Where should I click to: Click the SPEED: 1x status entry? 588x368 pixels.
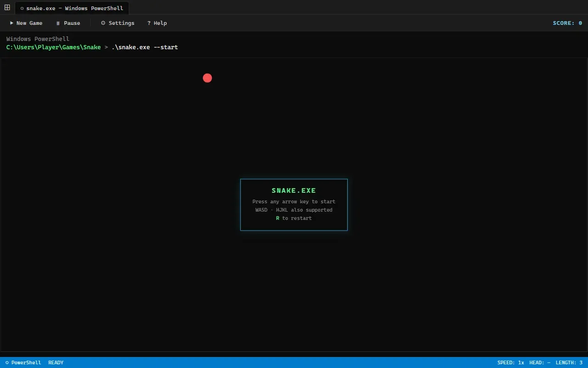point(510,362)
